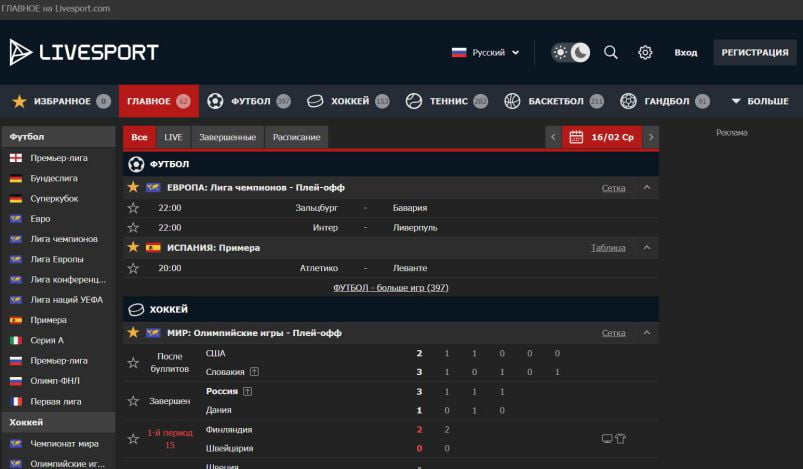Click the 1-й период live status
Viewport: 803px width, 469px height.
pyautogui.click(x=170, y=439)
